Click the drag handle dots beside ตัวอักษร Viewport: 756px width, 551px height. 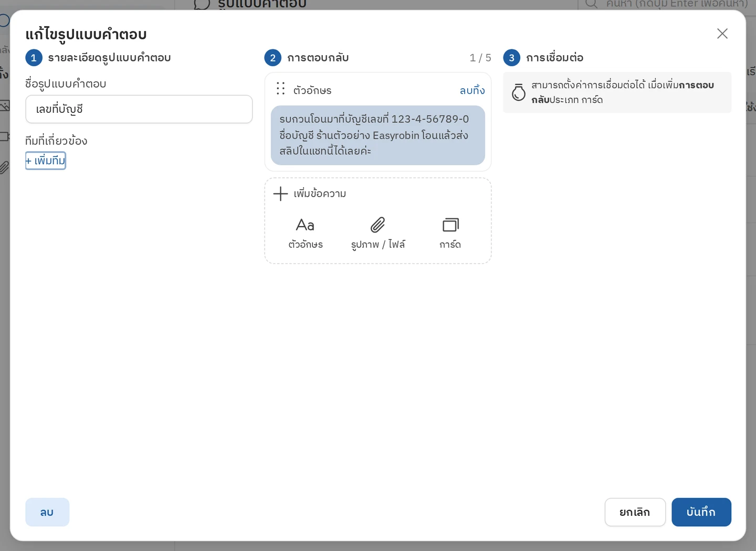click(x=281, y=89)
